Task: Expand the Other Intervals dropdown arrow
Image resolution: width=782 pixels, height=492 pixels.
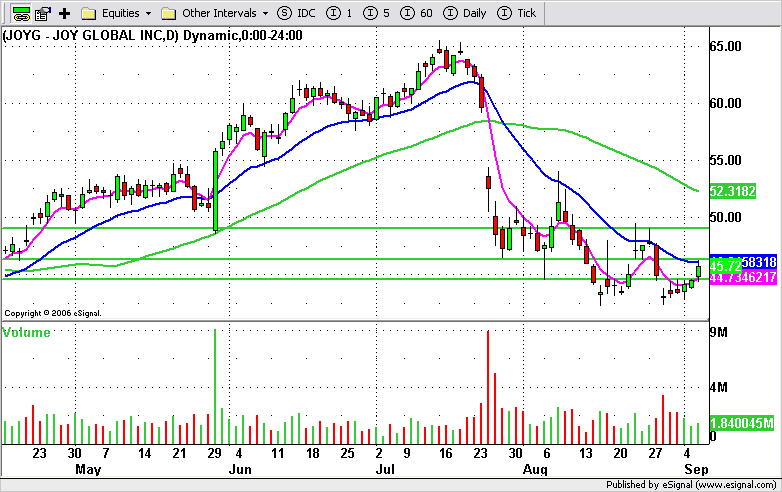Action: pos(265,13)
